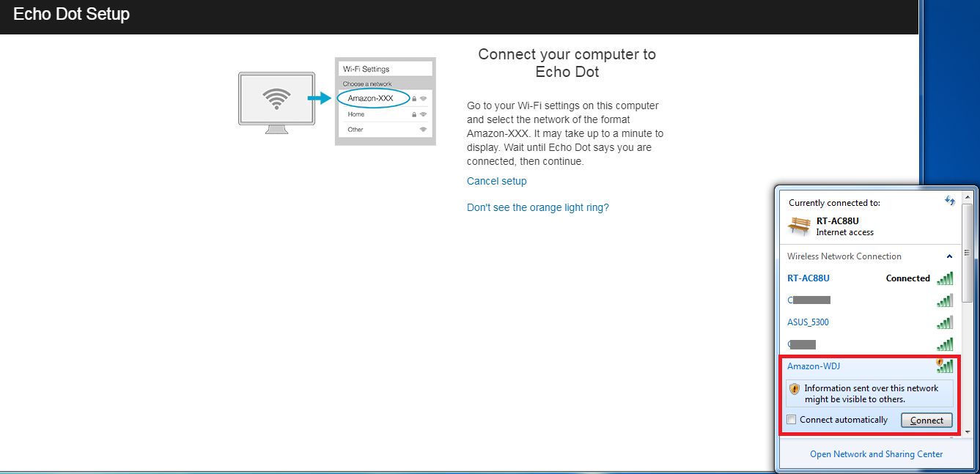Click the computer monitor Wi-Fi illustration

276,103
